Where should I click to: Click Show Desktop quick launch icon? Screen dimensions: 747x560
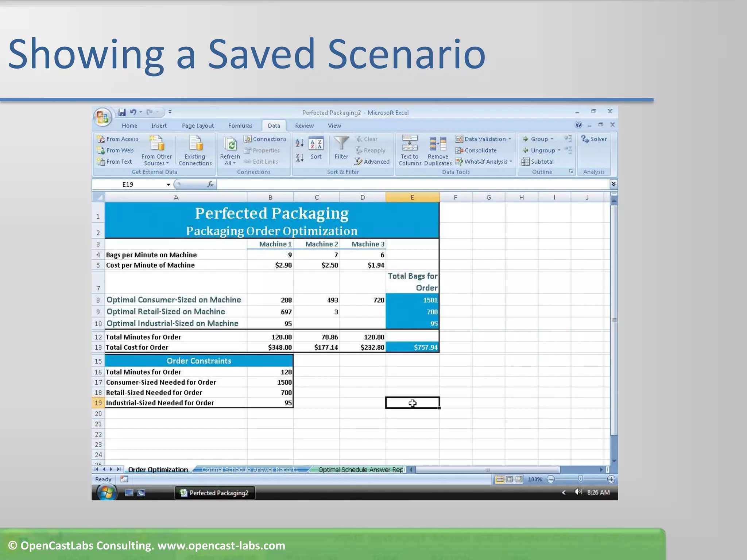[129, 493]
